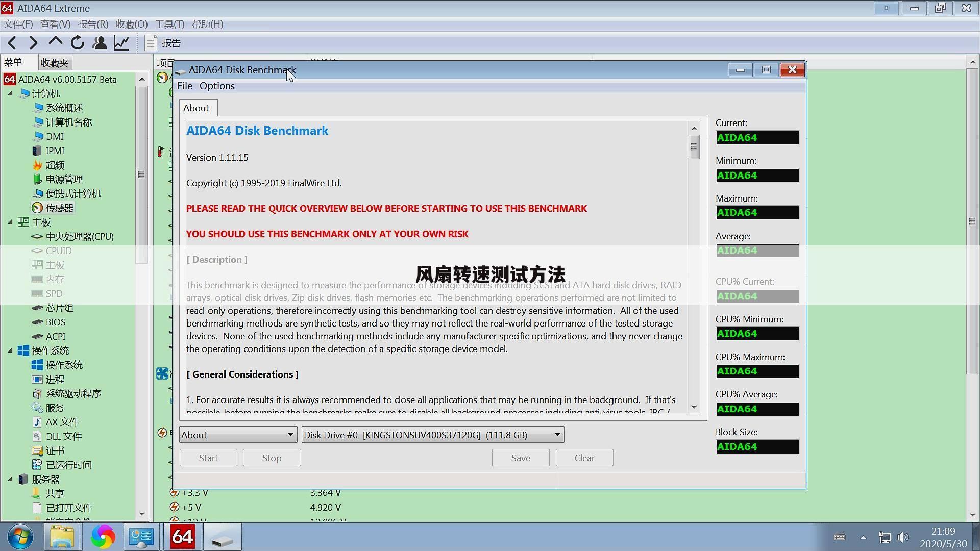Click the report document icon

pyautogui.click(x=150, y=43)
